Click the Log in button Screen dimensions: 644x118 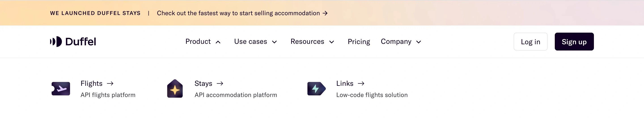530,42
